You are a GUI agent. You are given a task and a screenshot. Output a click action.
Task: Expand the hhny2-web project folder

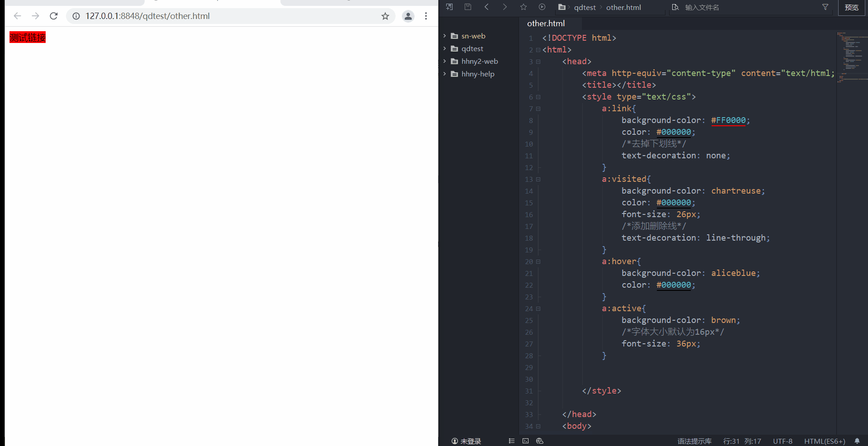pyautogui.click(x=445, y=61)
